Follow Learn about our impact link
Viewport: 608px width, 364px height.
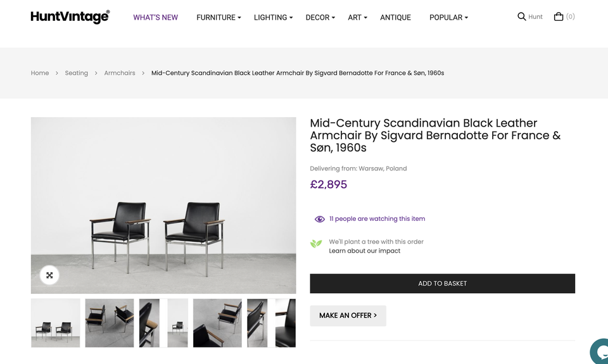[x=364, y=251]
